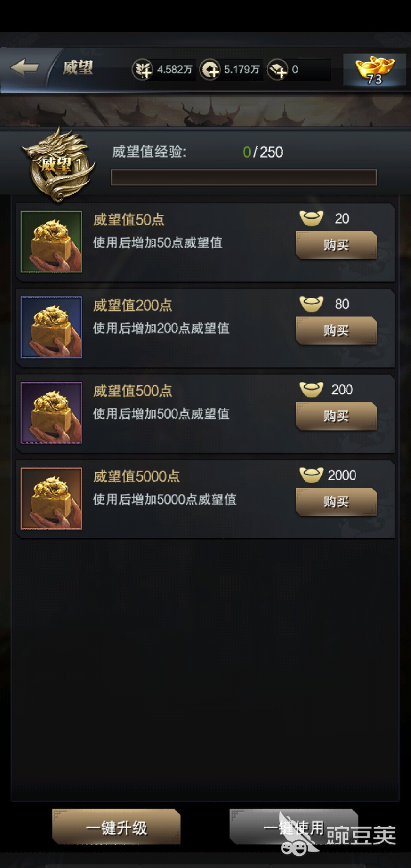411x868 pixels.
Task: Buy the 50-point prestige item
Action: pos(336,245)
